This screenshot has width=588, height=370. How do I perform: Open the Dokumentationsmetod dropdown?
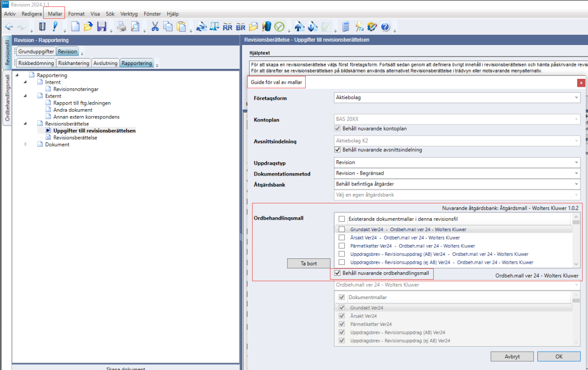(457, 173)
